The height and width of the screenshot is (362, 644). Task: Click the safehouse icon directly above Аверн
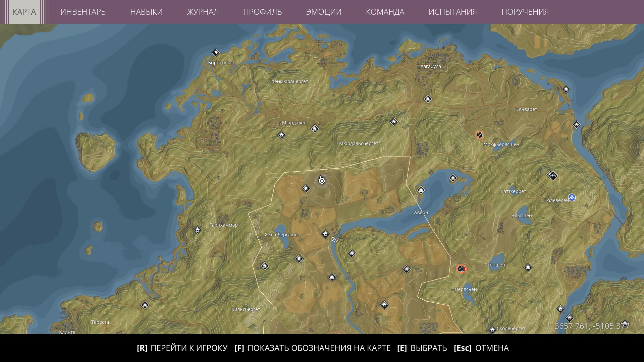421,190
